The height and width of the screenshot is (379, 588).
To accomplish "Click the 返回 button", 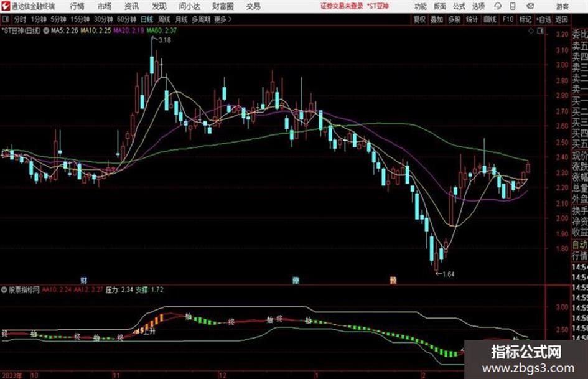I will coord(561,19).
